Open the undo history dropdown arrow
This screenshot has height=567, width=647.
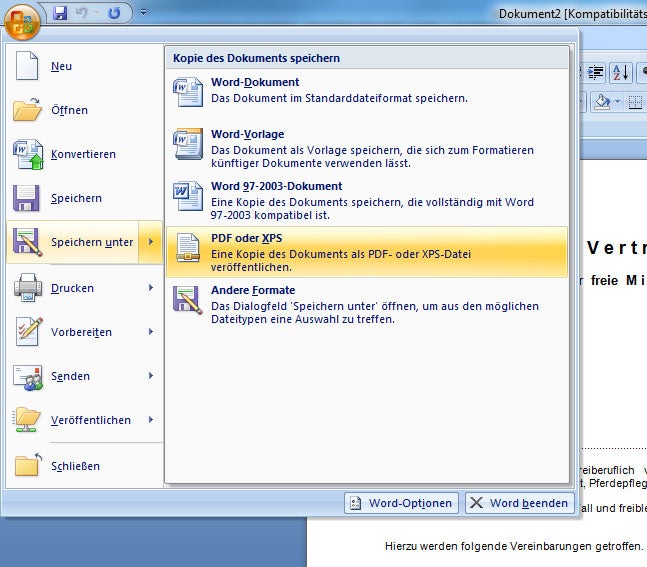[96, 13]
